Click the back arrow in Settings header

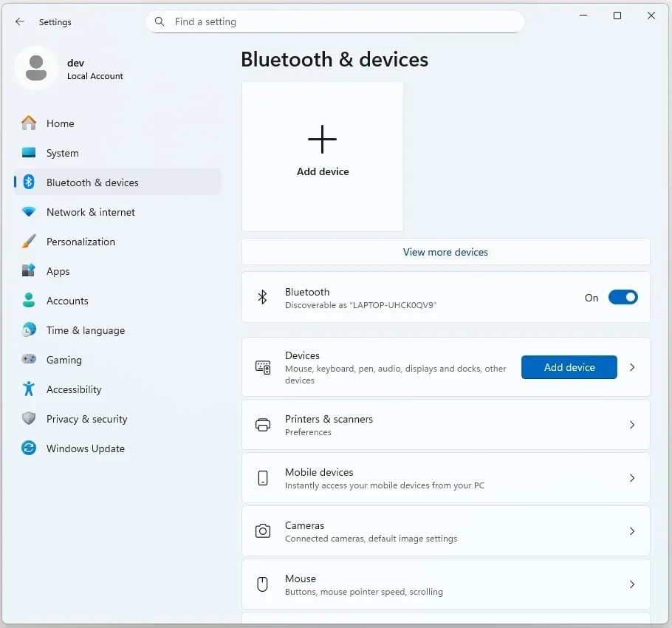(x=20, y=21)
